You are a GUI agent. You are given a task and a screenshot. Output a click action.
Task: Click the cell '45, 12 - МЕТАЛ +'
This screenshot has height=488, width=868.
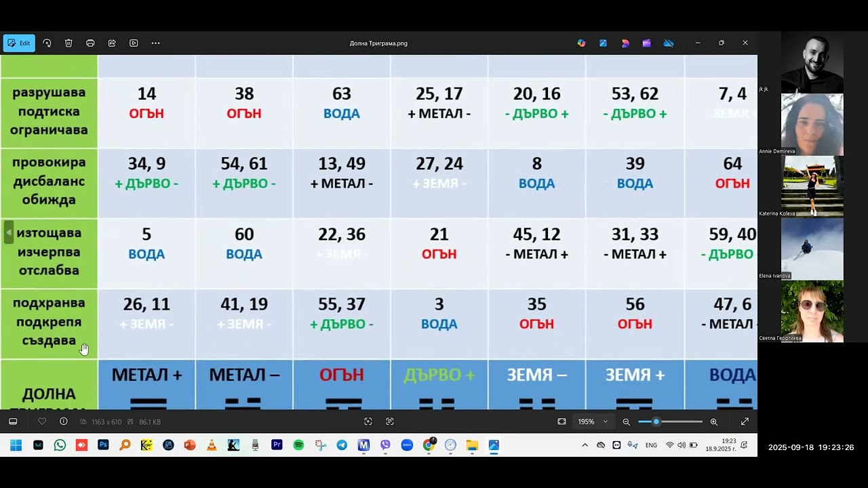[537, 253]
